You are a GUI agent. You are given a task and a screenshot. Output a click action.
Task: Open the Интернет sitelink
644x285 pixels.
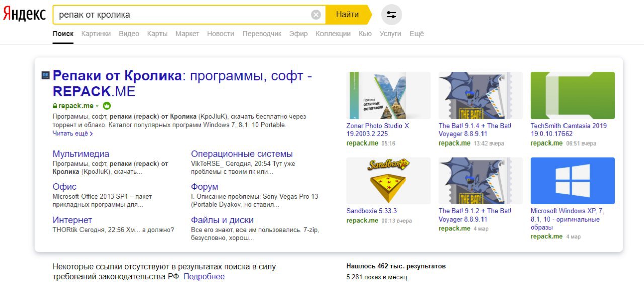tap(72, 220)
